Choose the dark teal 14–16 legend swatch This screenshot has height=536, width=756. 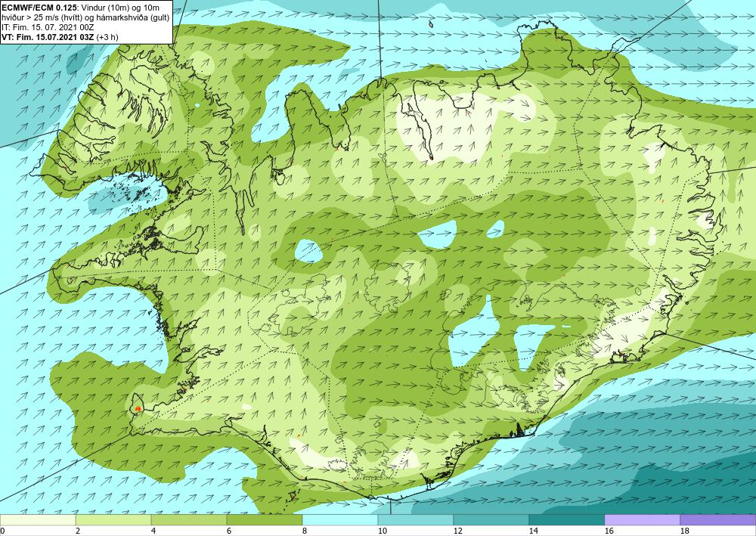[x=566, y=520]
